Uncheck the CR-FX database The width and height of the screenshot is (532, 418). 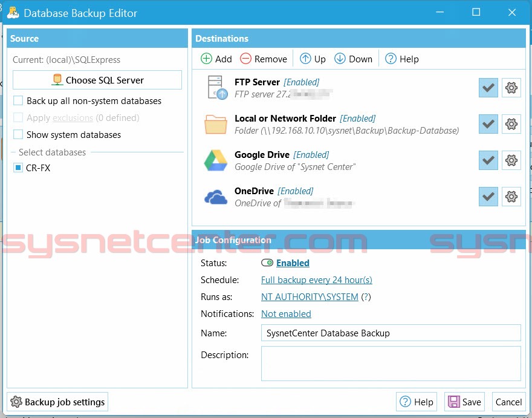[18, 168]
